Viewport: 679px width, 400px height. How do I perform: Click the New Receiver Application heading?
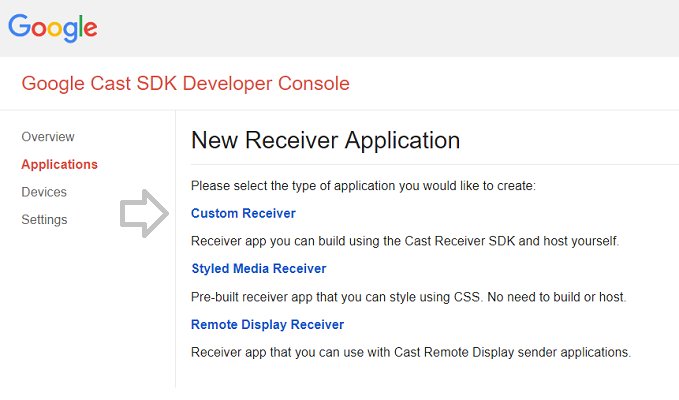325,140
